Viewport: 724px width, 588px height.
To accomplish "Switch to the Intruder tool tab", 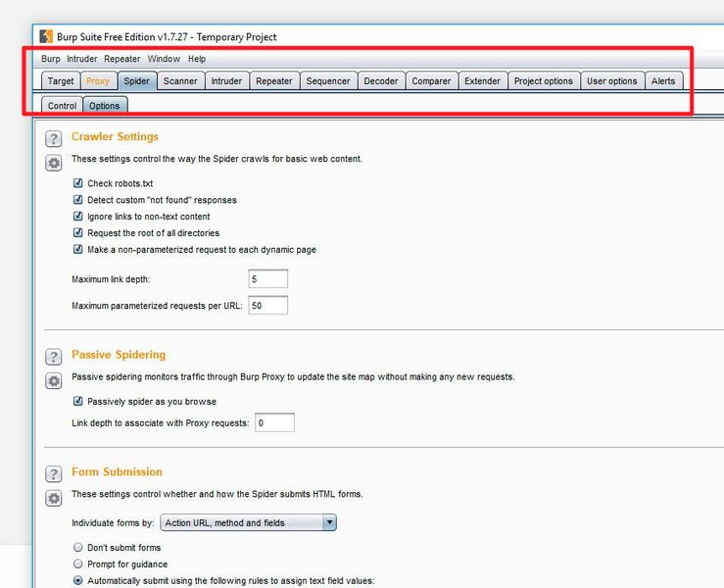I will click(x=226, y=80).
